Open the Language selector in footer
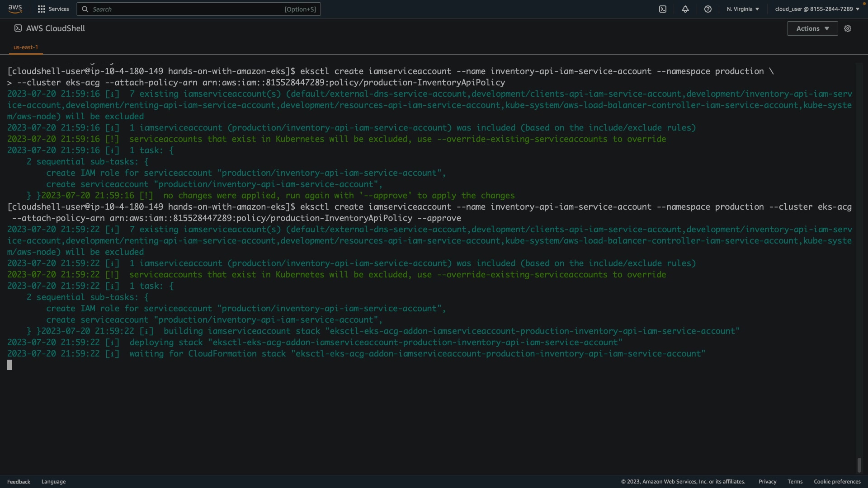868x488 pixels. pyautogui.click(x=53, y=482)
